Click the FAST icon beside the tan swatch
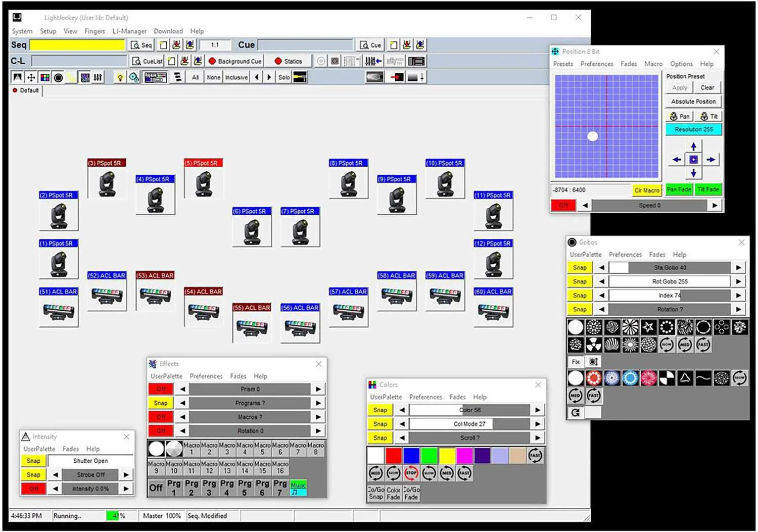Screen dimensions: 758x532 pos(535,456)
